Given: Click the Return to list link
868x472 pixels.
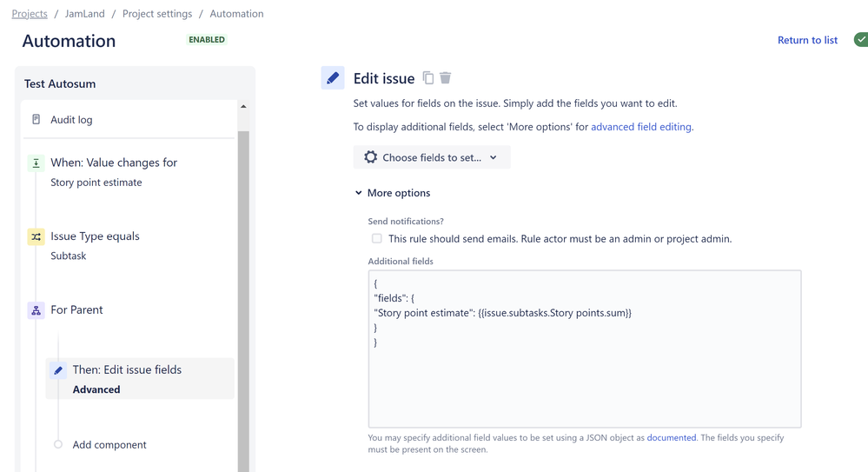Looking at the screenshot, I should click(x=807, y=40).
